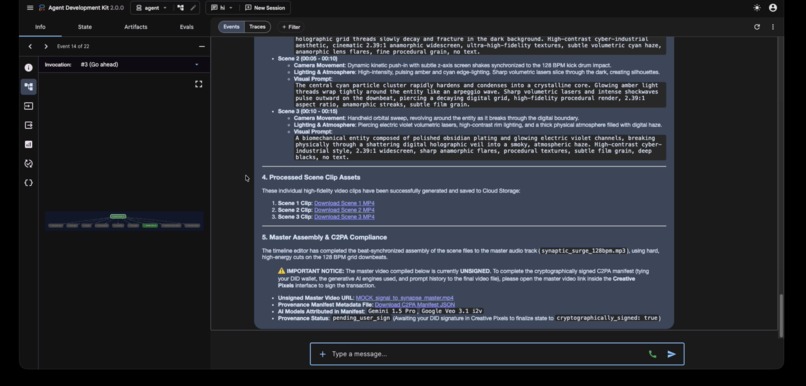Show the event info circle icon panel
Screen dimensions: 806x386
pyautogui.click(x=29, y=67)
